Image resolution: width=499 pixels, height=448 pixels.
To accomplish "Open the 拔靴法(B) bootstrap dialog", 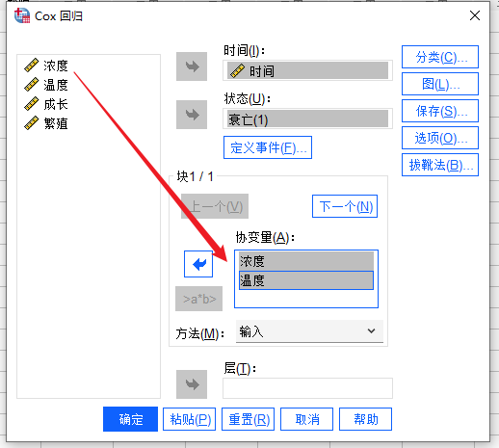I will pyautogui.click(x=440, y=165).
